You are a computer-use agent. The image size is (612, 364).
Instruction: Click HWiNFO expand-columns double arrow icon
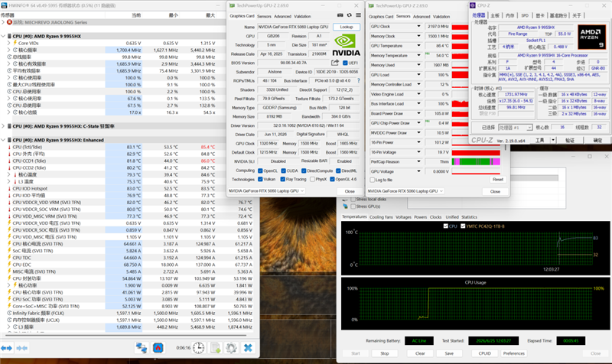point(6,348)
